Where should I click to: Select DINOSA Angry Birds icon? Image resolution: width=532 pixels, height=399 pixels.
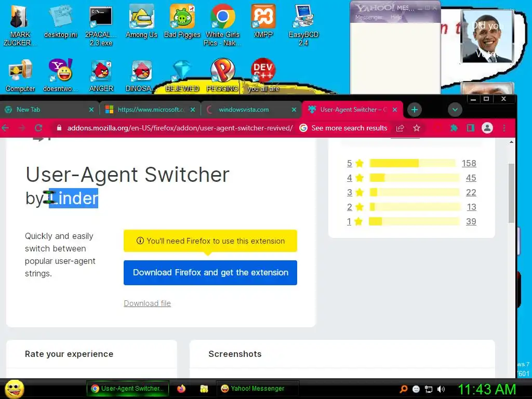pos(141,75)
